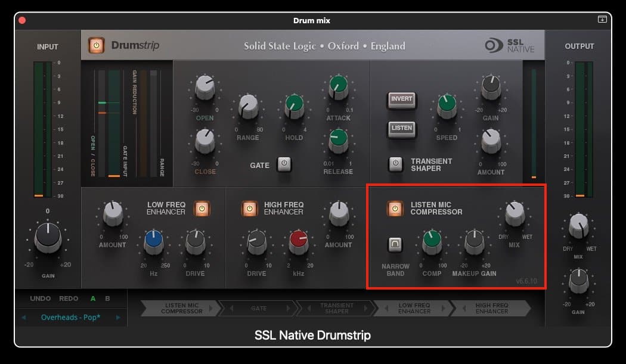Click the Input level meter
The width and height of the screenshot is (626, 364).
click(42, 129)
